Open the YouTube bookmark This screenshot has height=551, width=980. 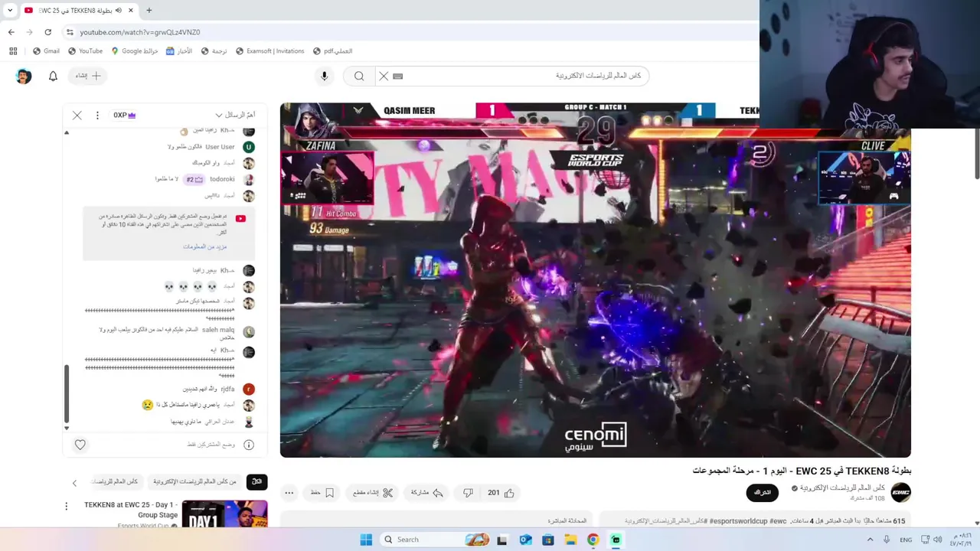(85, 51)
